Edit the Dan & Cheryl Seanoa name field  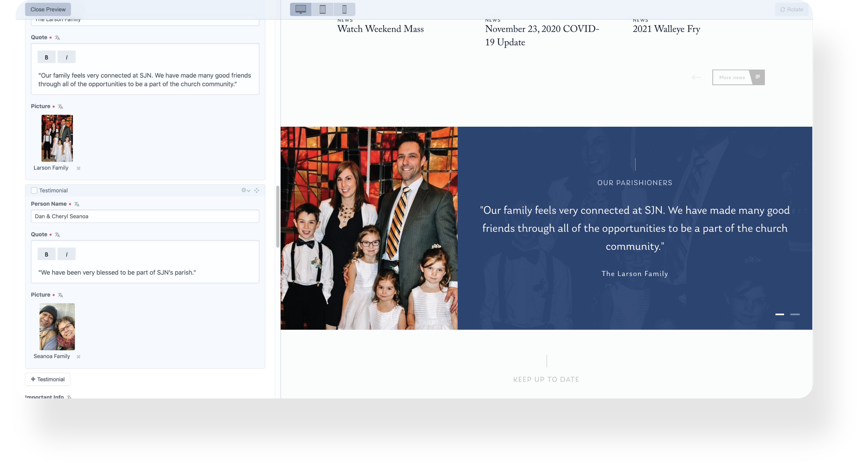coord(145,216)
